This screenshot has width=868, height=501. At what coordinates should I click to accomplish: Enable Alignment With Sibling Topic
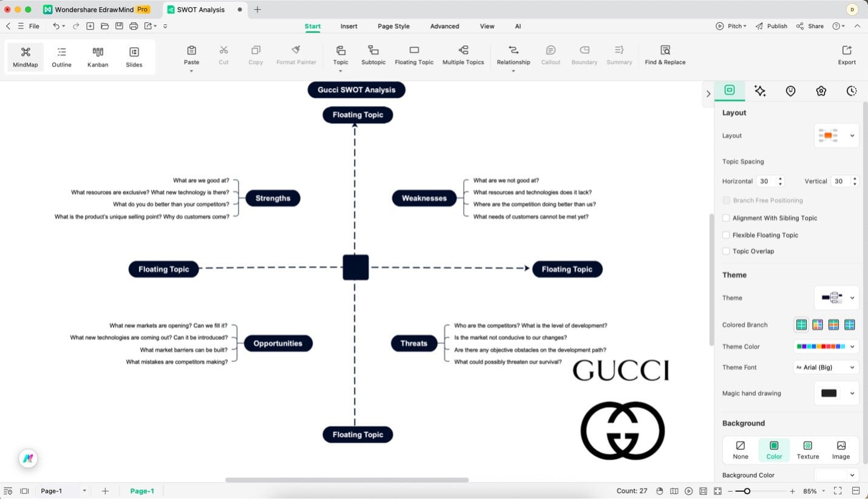pyautogui.click(x=726, y=218)
